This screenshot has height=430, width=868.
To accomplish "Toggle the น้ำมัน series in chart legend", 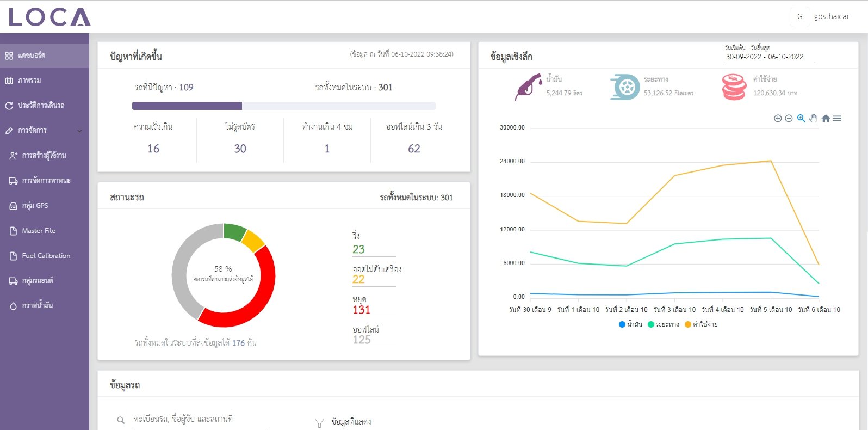I will pyautogui.click(x=630, y=324).
